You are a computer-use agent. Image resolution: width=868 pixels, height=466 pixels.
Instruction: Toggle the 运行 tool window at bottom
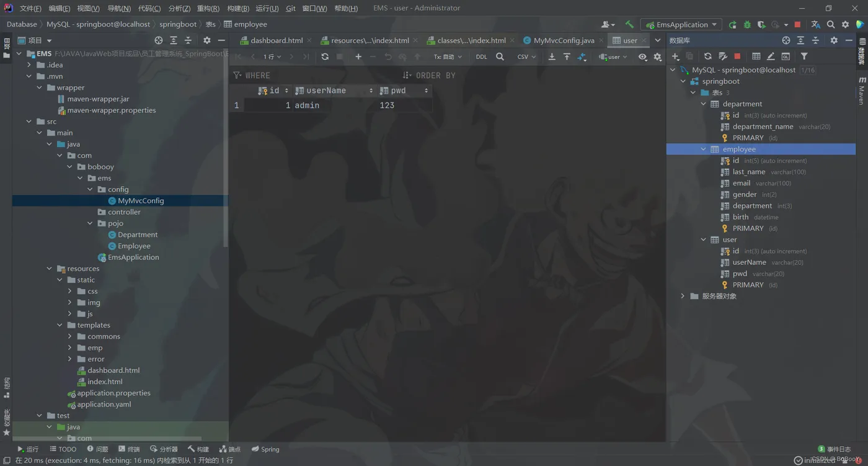click(x=28, y=449)
